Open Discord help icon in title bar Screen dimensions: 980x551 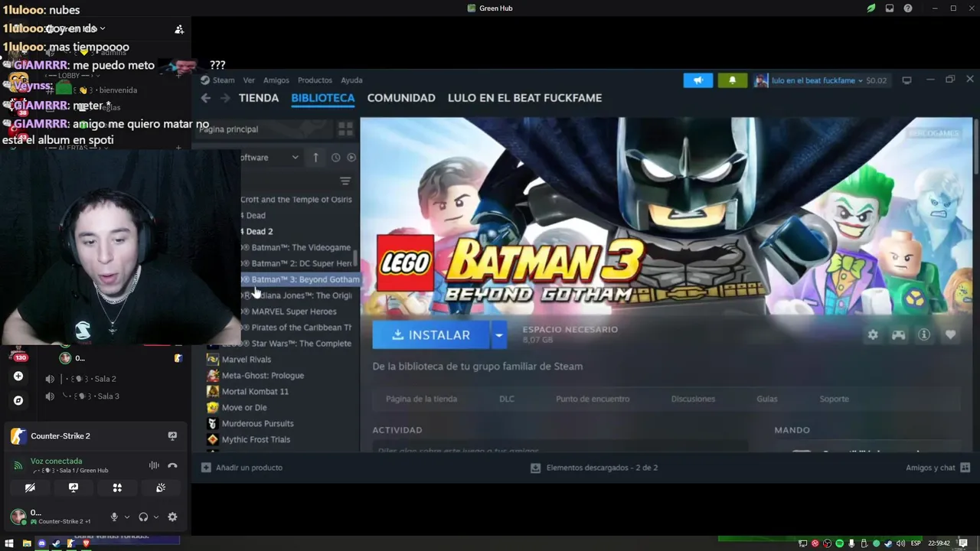point(908,8)
